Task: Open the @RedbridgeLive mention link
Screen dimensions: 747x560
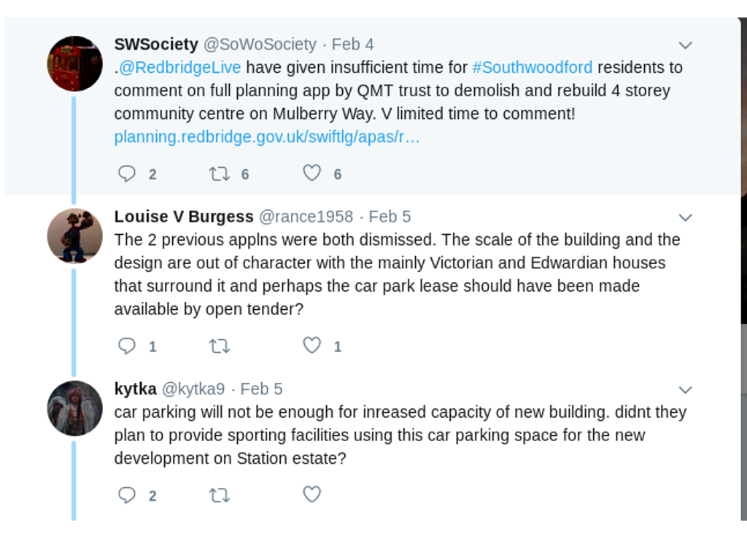Action: [179, 68]
